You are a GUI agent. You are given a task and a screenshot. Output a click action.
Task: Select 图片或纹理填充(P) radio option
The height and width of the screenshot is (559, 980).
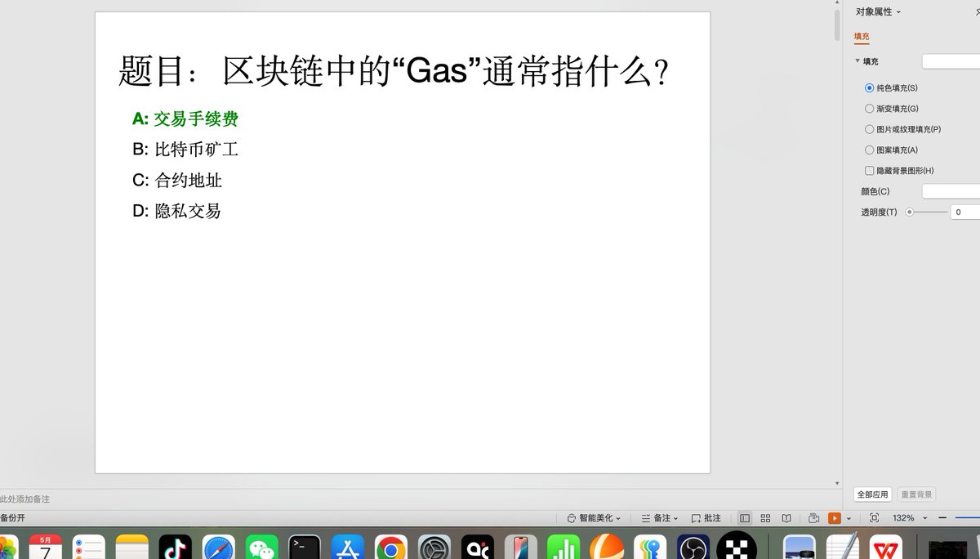pyautogui.click(x=869, y=129)
